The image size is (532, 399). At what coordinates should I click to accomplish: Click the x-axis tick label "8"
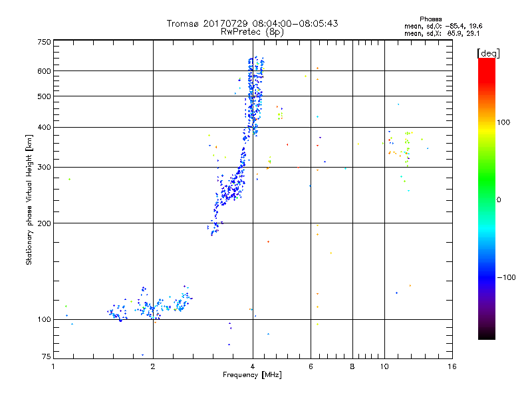click(352, 366)
